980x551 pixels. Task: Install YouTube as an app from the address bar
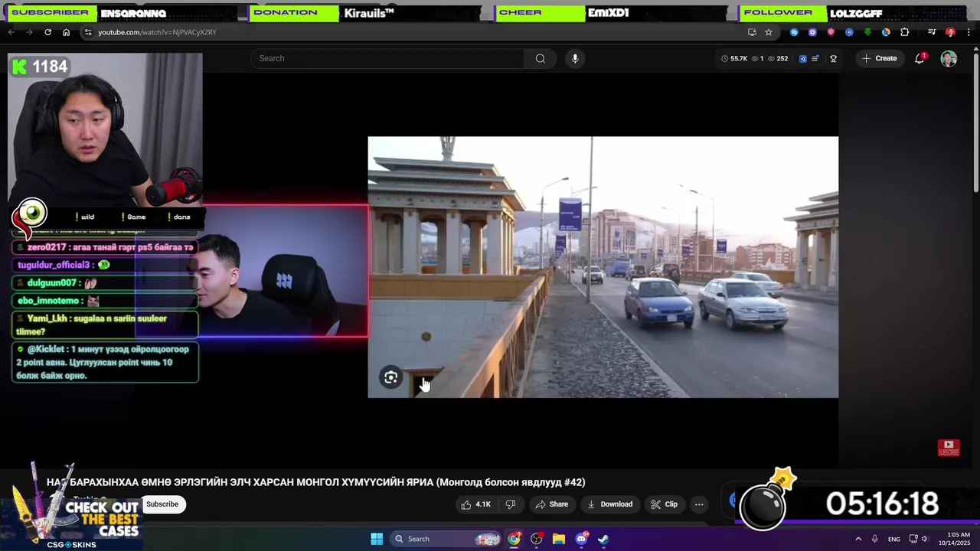[x=752, y=32]
